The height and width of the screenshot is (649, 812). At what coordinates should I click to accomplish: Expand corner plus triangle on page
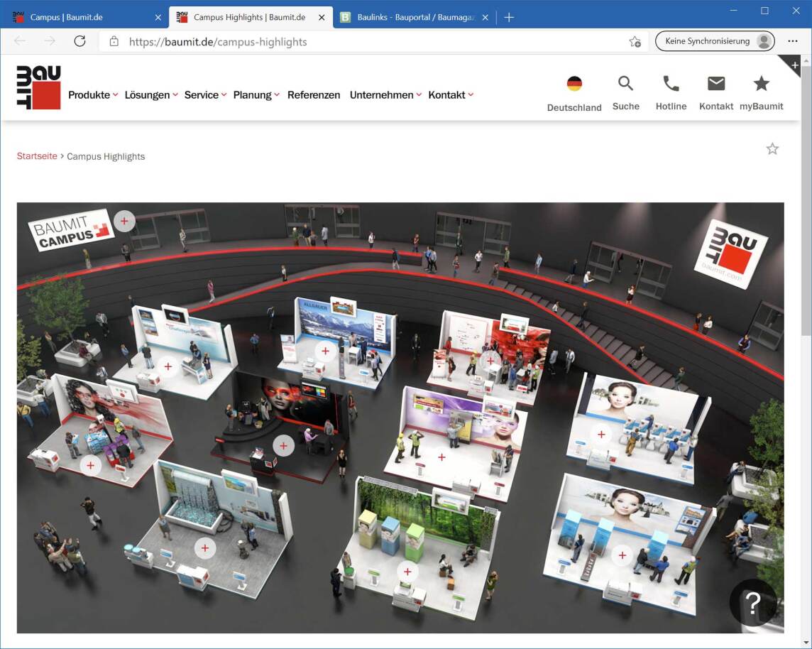[794, 64]
